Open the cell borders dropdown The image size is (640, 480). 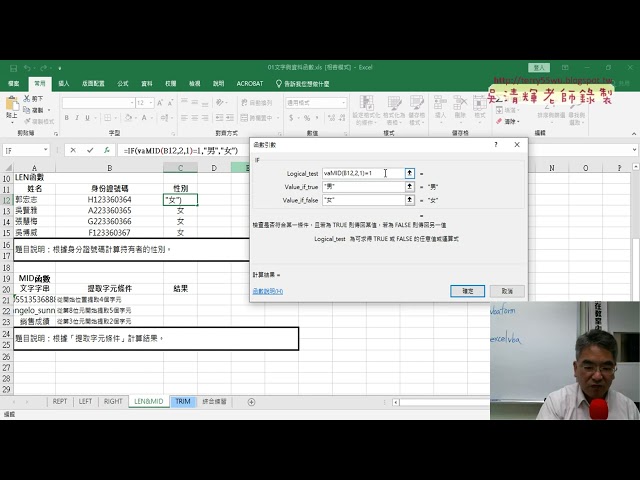click(114, 118)
